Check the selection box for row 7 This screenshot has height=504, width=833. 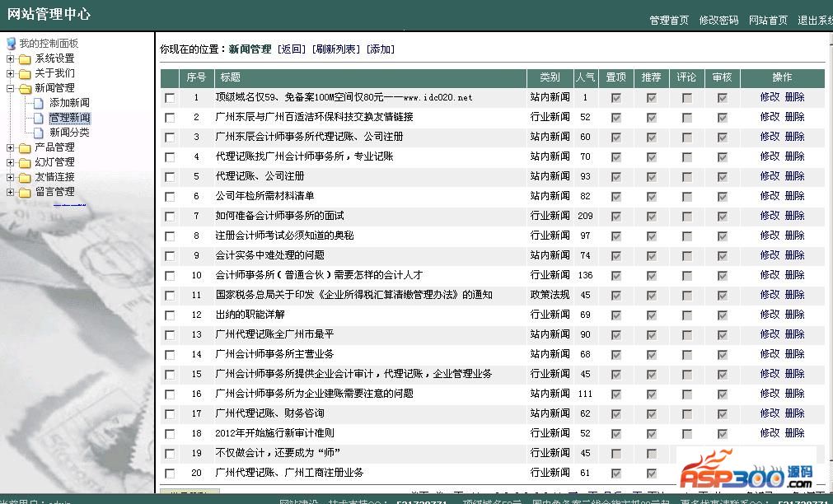170,217
